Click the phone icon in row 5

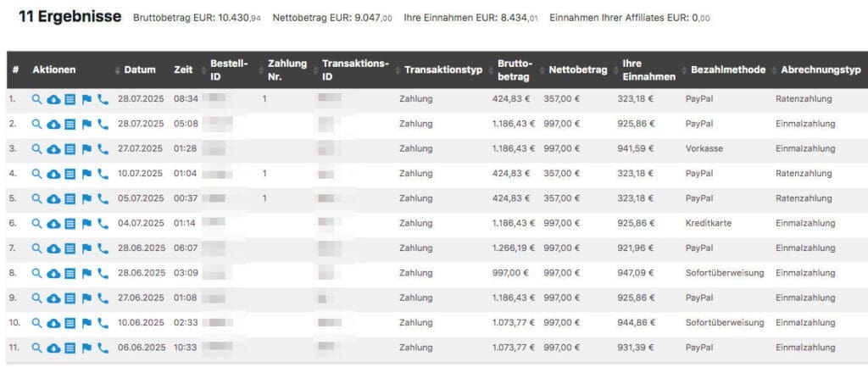pyautogui.click(x=103, y=198)
